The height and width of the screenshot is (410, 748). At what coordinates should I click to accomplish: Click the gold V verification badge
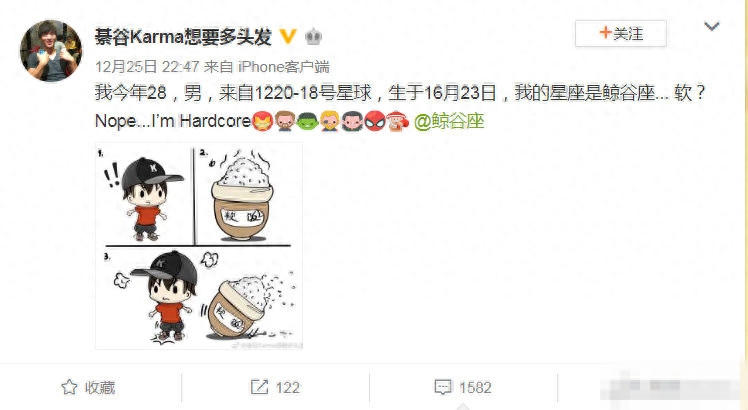tap(288, 36)
